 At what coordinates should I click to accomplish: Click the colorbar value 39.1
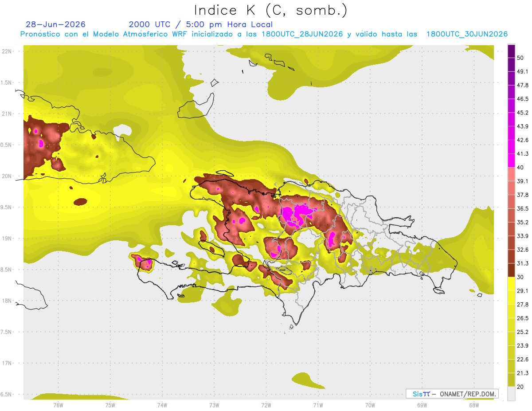point(523,181)
